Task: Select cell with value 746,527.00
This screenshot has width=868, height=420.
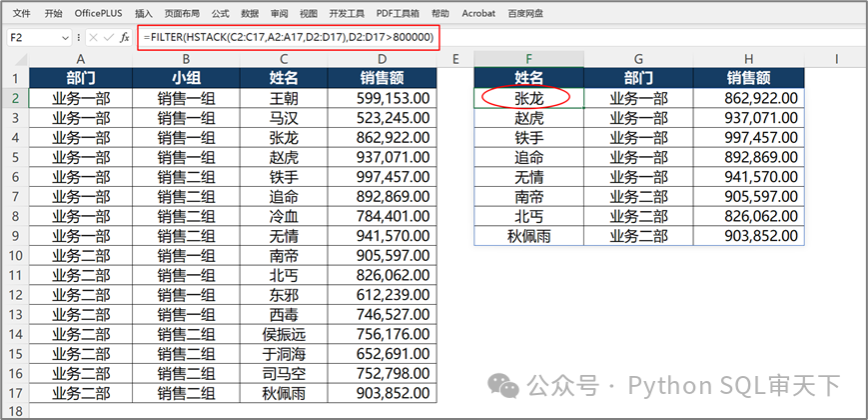Action: [x=382, y=315]
